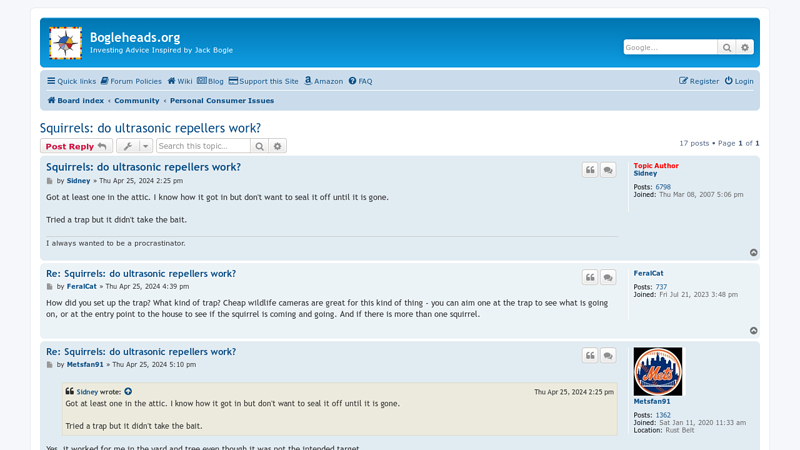Open Support this Site page
800x450 pixels.
(x=264, y=81)
